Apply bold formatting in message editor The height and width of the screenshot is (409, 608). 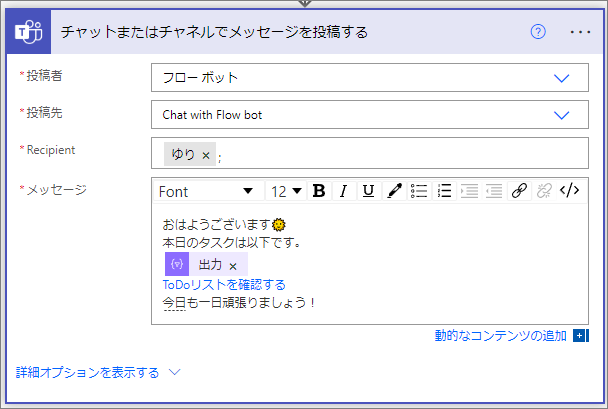click(x=319, y=191)
